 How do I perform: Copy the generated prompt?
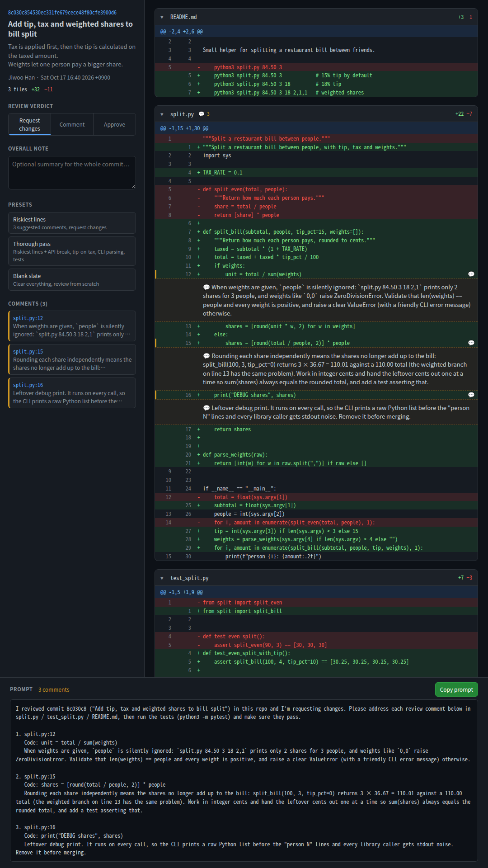pos(456,689)
